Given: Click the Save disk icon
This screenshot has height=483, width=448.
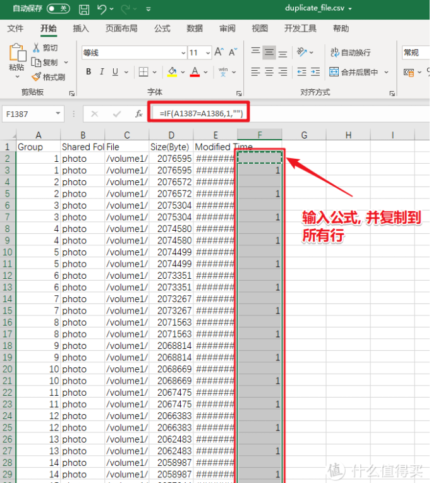Looking at the screenshot, I should click(84, 9).
